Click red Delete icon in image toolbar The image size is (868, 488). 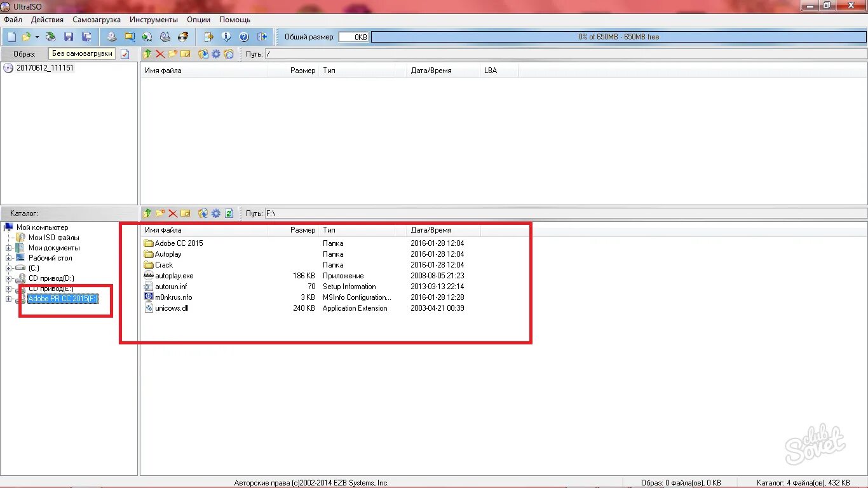click(x=160, y=54)
